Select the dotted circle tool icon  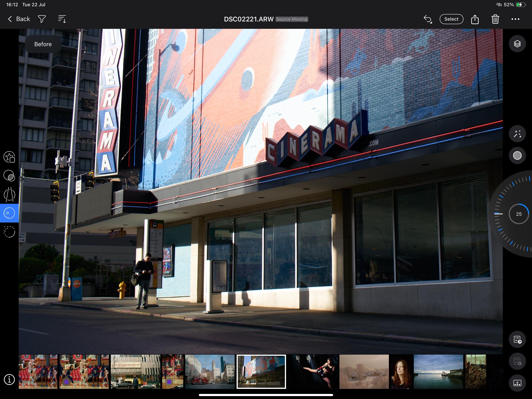click(x=9, y=232)
